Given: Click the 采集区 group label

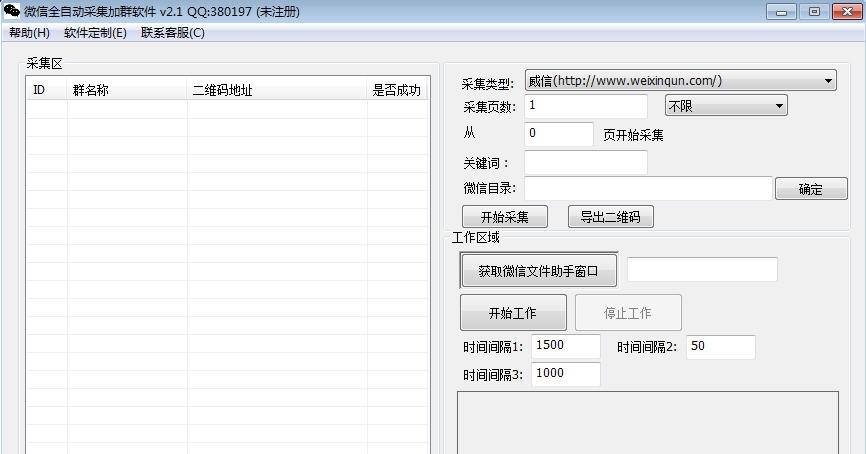Looking at the screenshot, I should [44, 64].
